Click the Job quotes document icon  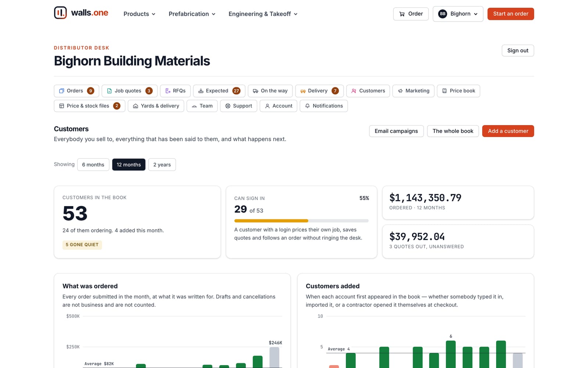point(109,91)
